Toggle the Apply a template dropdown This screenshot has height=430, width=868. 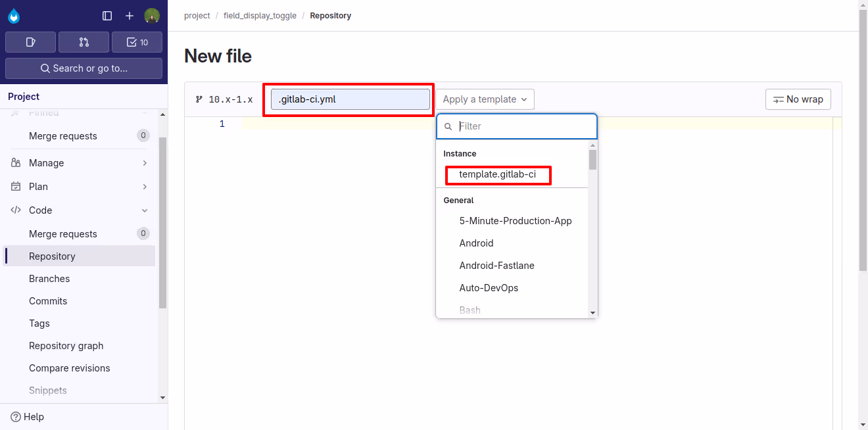[485, 99]
